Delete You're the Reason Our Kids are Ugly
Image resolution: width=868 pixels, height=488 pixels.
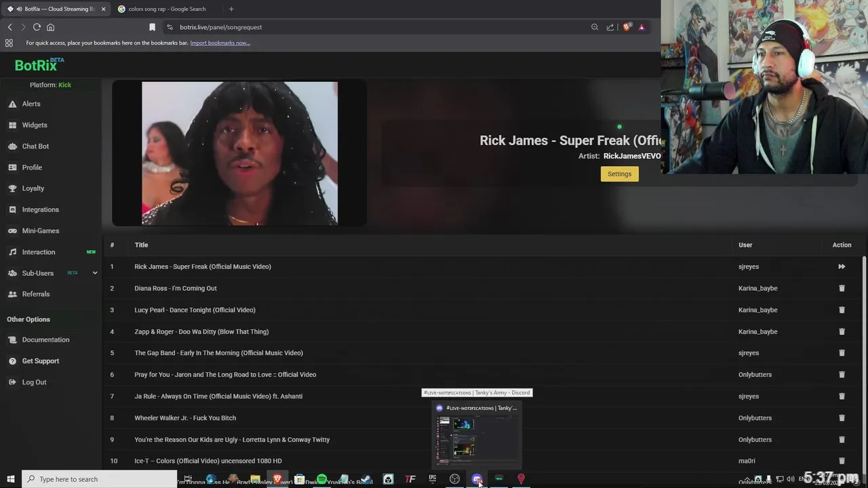(842, 439)
